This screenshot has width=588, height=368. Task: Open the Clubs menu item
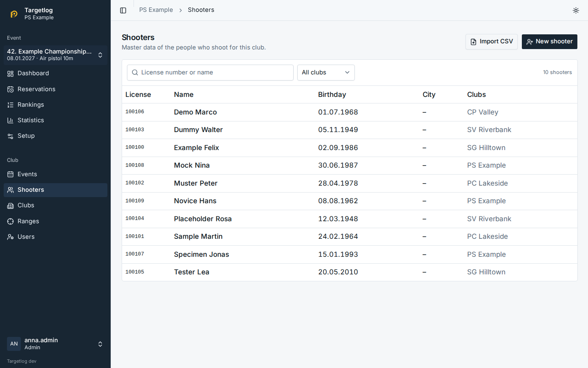(56, 206)
